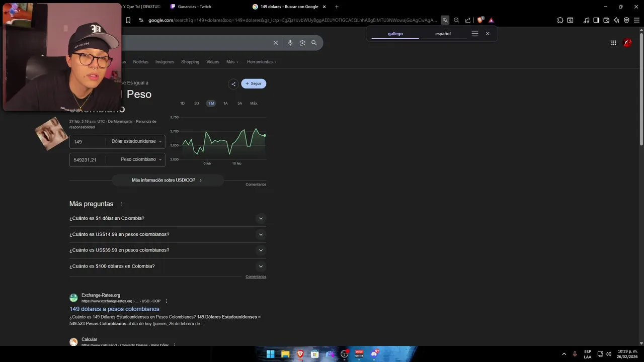Image resolution: width=644 pixels, height=362 pixels.
Task: Open OBS Studio from the taskbar
Action: pos(345,354)
